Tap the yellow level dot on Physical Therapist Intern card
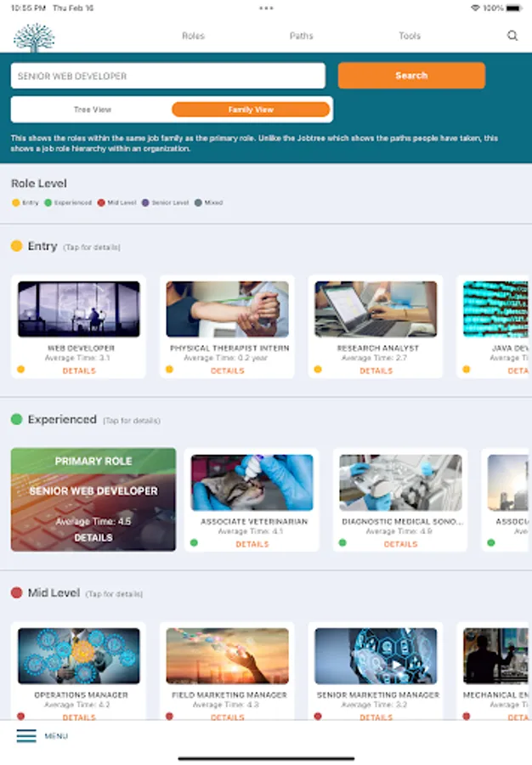 169,370
